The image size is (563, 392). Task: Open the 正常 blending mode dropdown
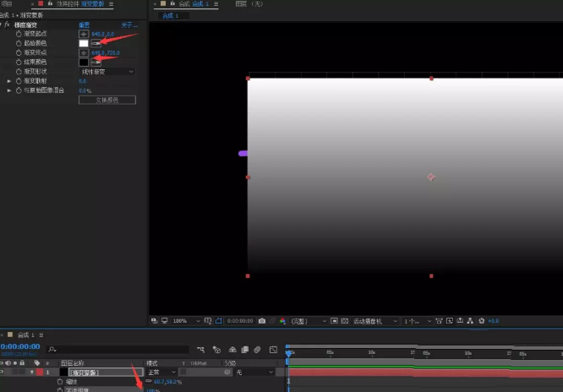[161, 373]
